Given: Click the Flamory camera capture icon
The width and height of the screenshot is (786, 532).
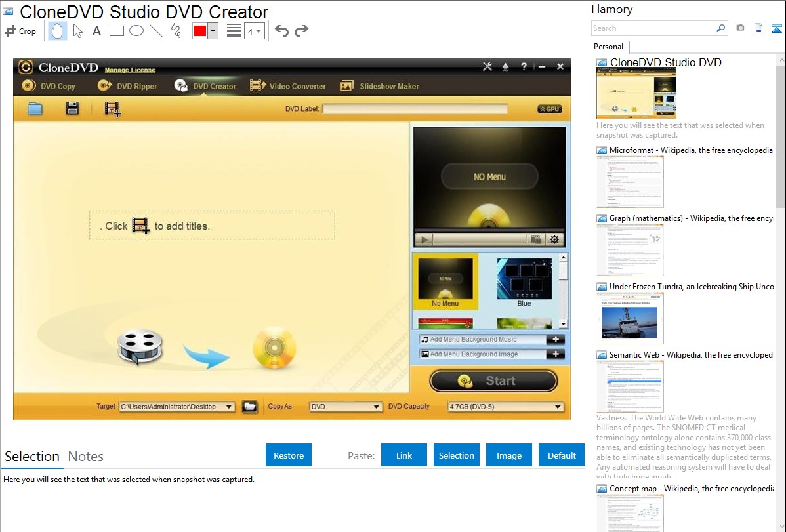Looking at the screenshot, I should pyautogui.click(x=740, y=28).
